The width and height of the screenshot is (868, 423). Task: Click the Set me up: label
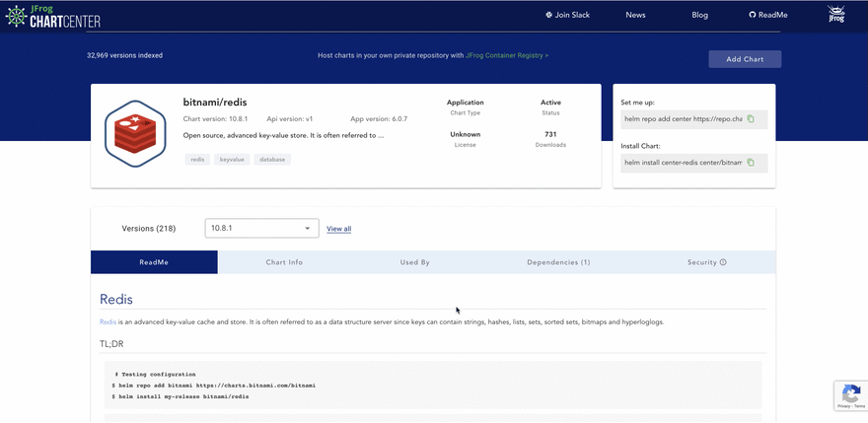(x=637, y=103)
